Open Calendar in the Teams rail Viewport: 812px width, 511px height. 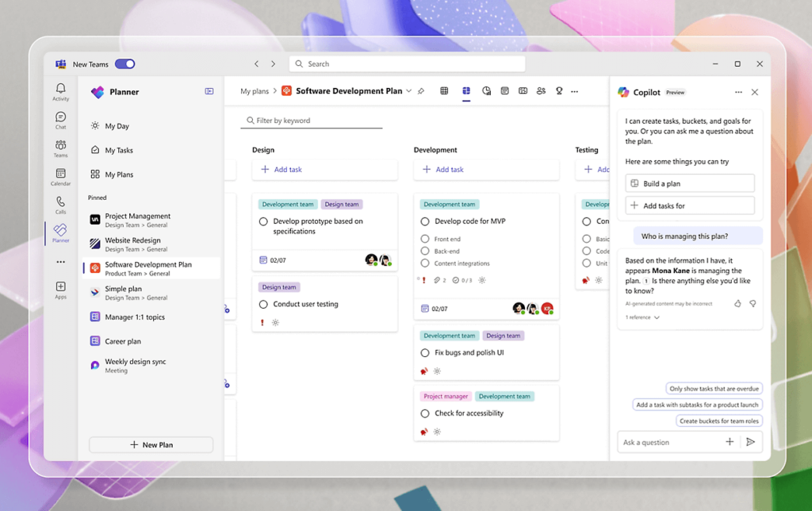point(60,177)
